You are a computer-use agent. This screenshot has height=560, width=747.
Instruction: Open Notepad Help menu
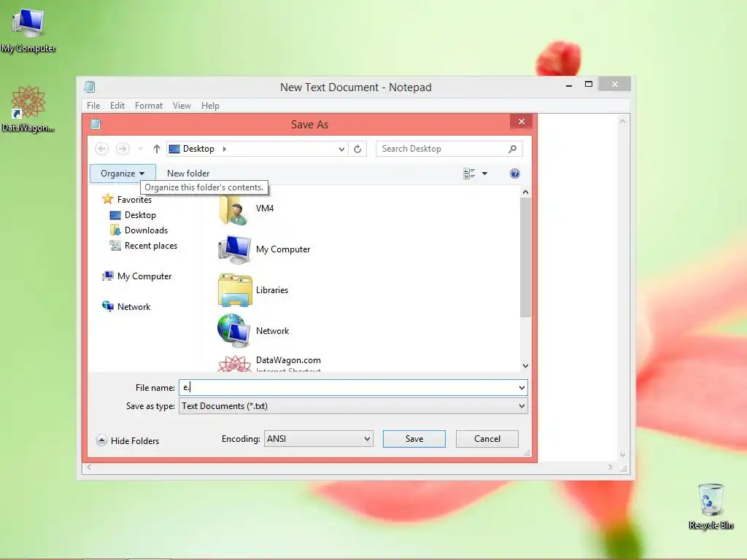(x=210, y=106)
